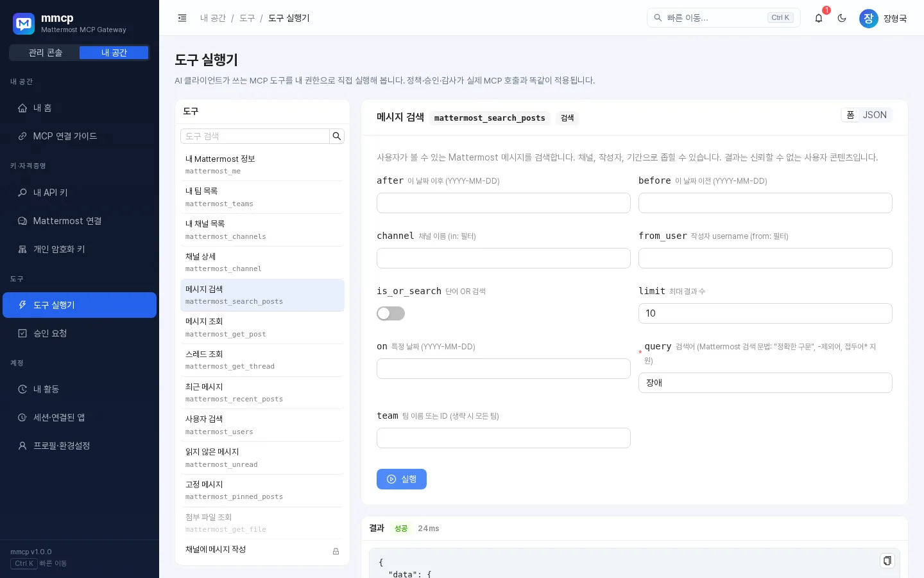Click the limit field showing 10
The image size is (924, 578).
766,313
